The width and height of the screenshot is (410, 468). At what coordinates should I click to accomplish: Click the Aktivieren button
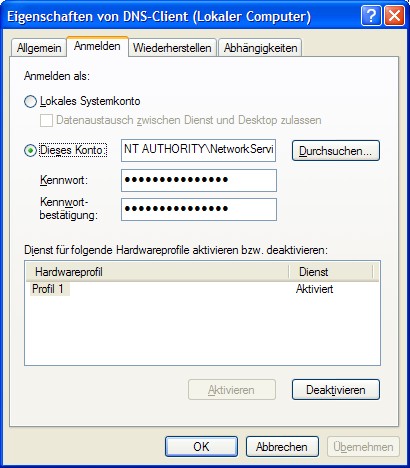point(232,390)
